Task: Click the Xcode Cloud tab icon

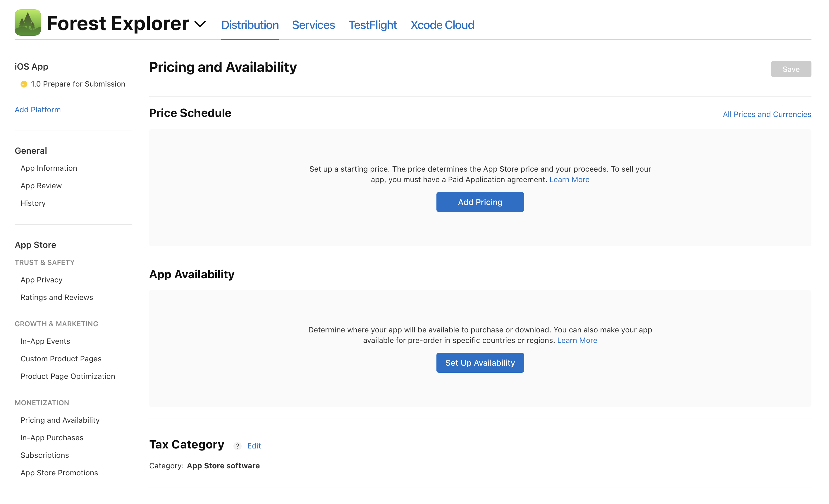Action: (442, 25)
